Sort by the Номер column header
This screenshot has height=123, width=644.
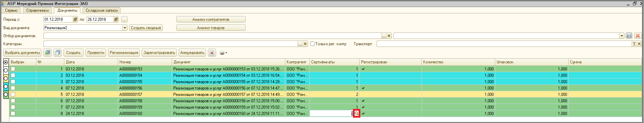(145, 62)
